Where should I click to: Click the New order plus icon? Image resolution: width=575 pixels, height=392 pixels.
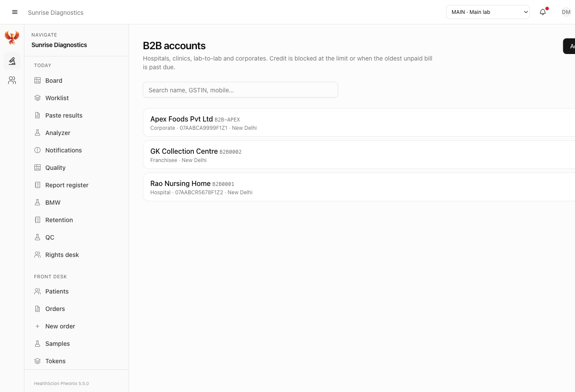(37, 326)
